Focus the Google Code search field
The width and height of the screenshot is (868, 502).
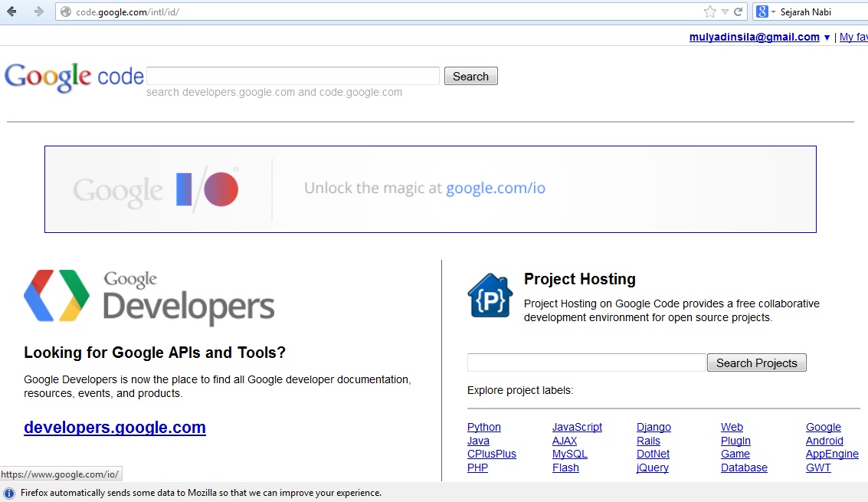(x=293, y=76)
